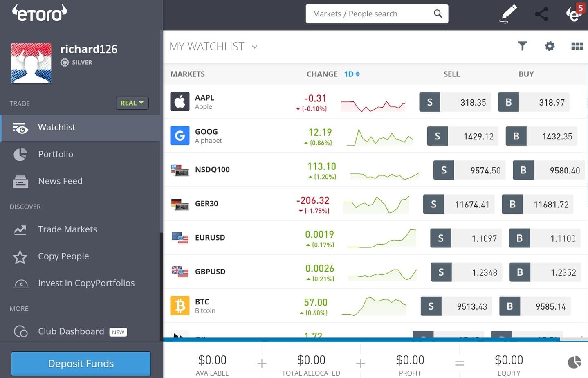Buy EURUSD at 1.1100
Screen dimensions: 588x378
pyautogui.click(x=545, y=238)
